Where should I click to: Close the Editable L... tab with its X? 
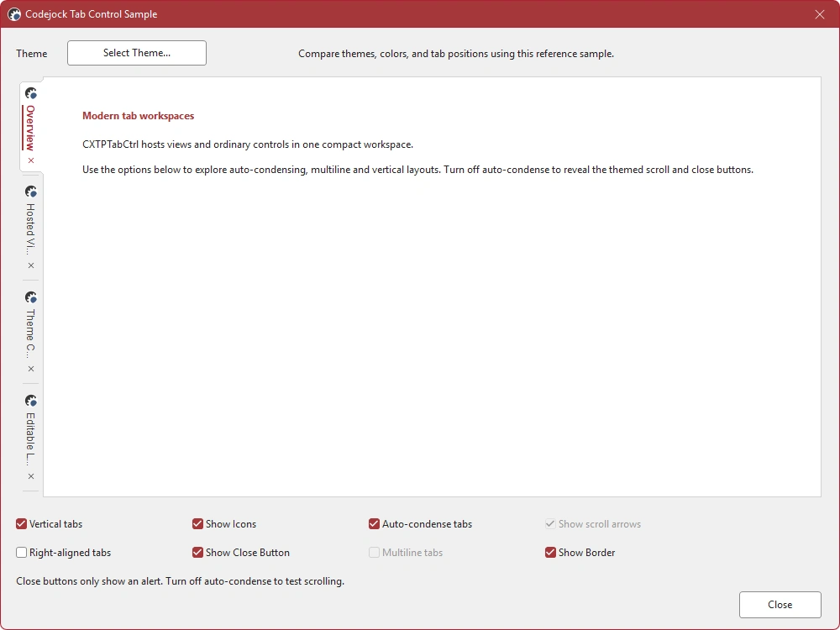(31, 477)
